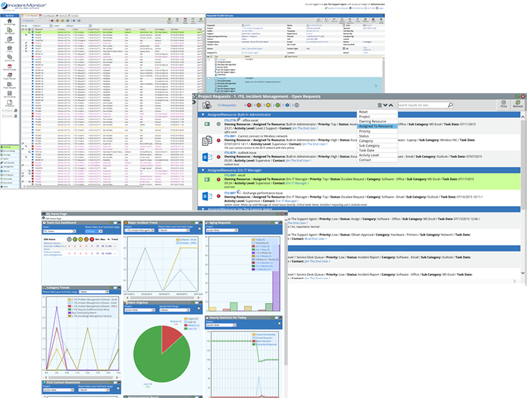
Task: Toggle the orange priority filter in Project Requests
Action: pos(259,105)
